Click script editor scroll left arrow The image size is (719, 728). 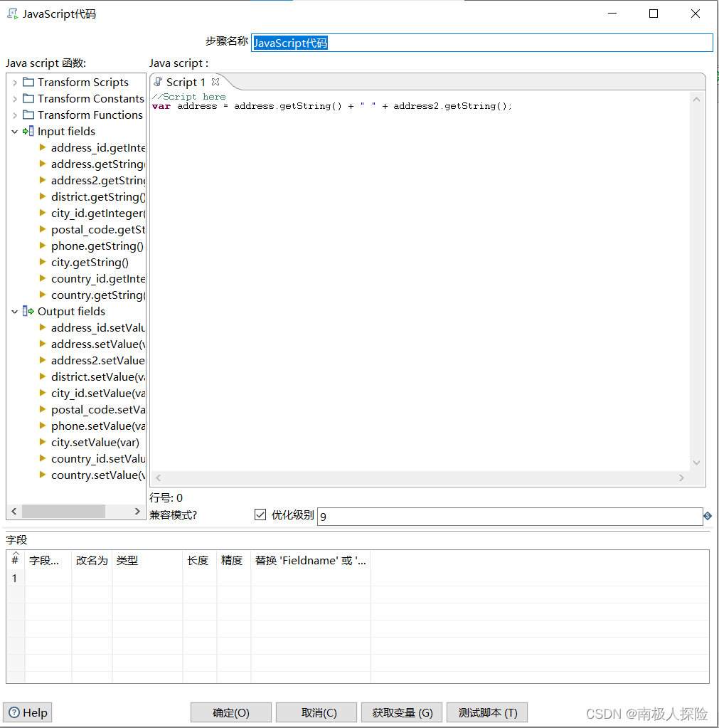(159, 478)
